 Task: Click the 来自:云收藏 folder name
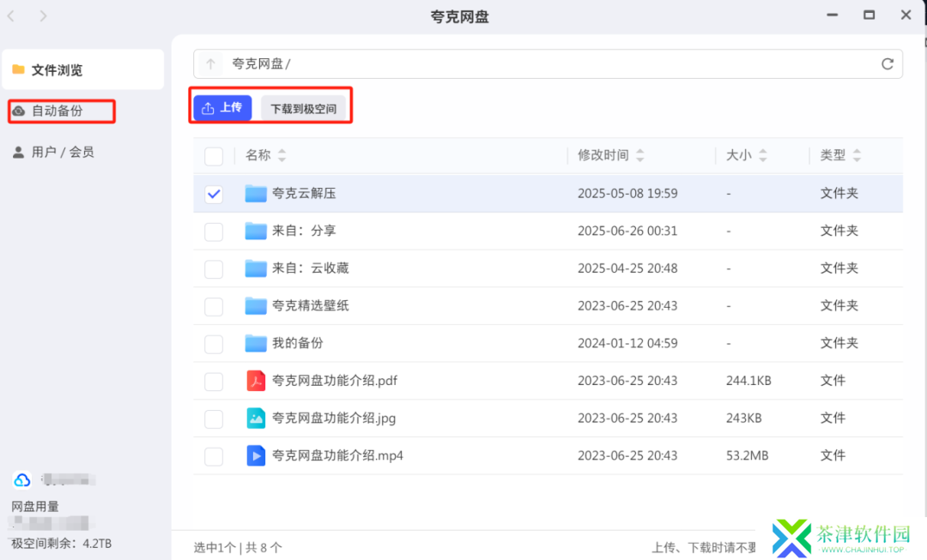point(311,268)
